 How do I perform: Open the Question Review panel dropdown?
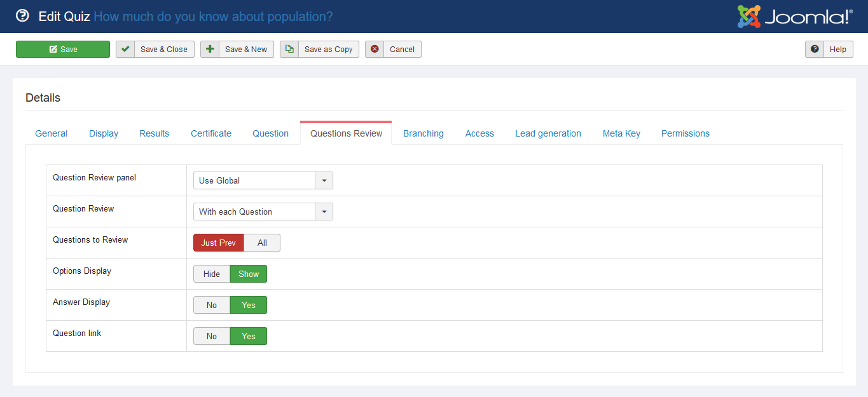pyautogui.click(x=263, y=180)
